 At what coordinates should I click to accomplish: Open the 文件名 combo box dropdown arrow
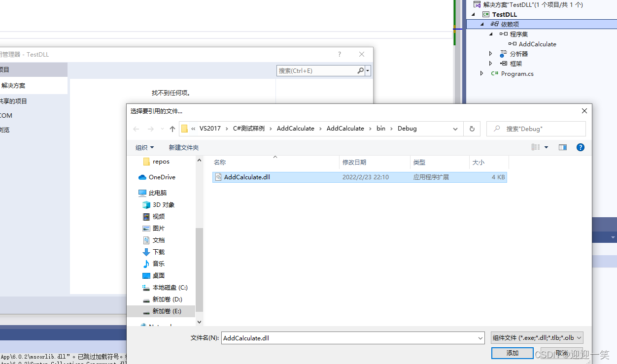(480, 338)
